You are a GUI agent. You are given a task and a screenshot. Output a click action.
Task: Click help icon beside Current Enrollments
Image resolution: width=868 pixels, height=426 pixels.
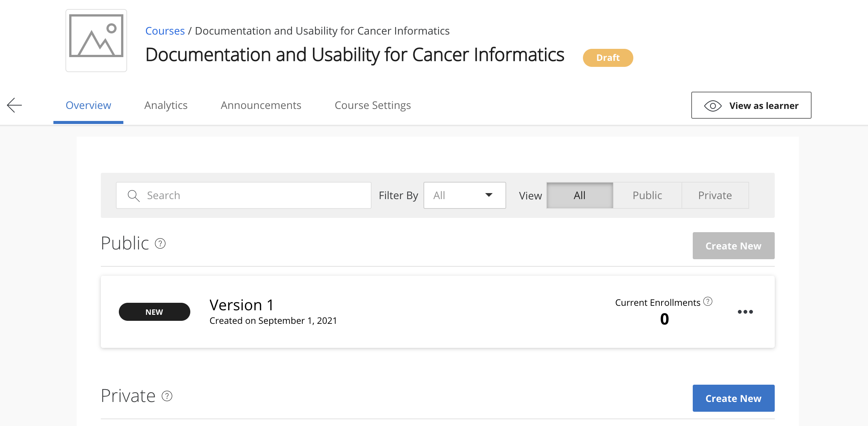pos(708,302)
